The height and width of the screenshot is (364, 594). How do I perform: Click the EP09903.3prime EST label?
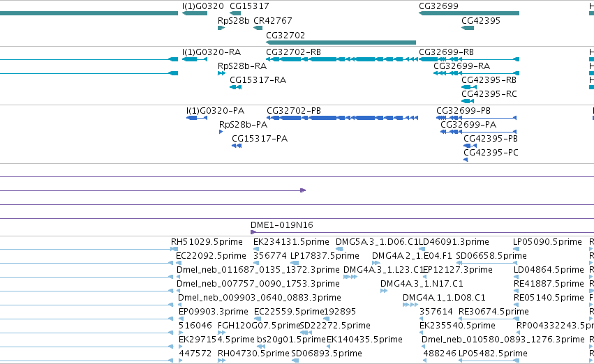[214, 312]
